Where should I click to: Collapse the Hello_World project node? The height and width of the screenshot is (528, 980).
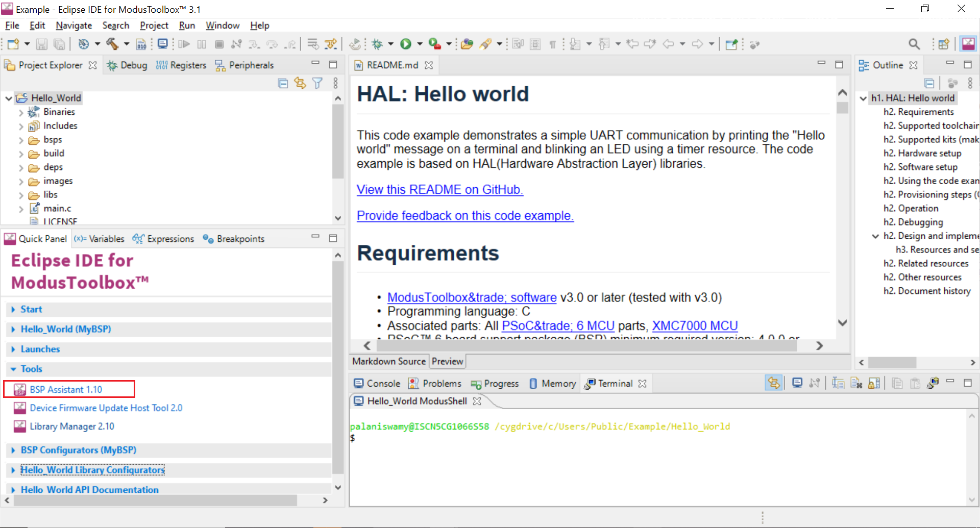(x=9, y=98)
